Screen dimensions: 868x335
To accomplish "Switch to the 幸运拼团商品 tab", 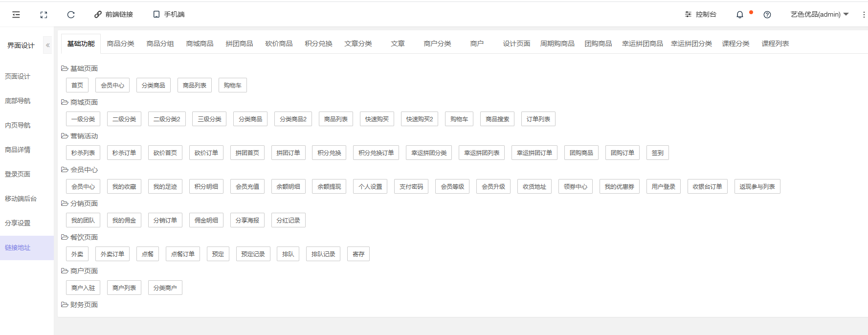I will pyautogui.click(x=642, y=44).
